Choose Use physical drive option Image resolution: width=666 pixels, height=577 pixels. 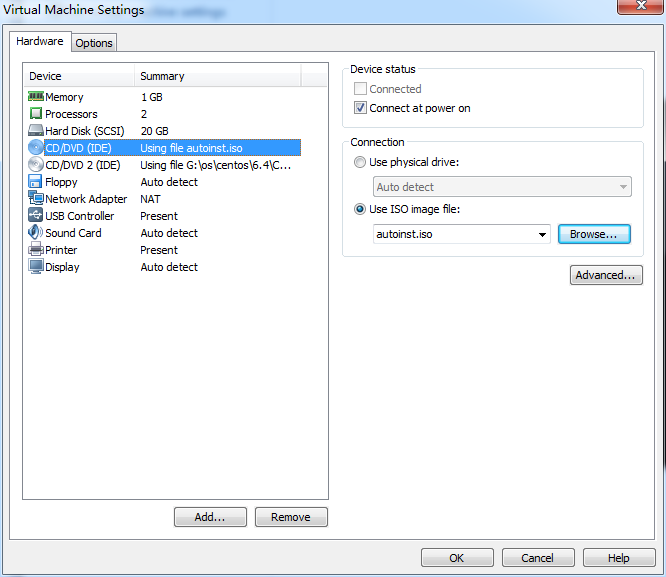(360, 162)
